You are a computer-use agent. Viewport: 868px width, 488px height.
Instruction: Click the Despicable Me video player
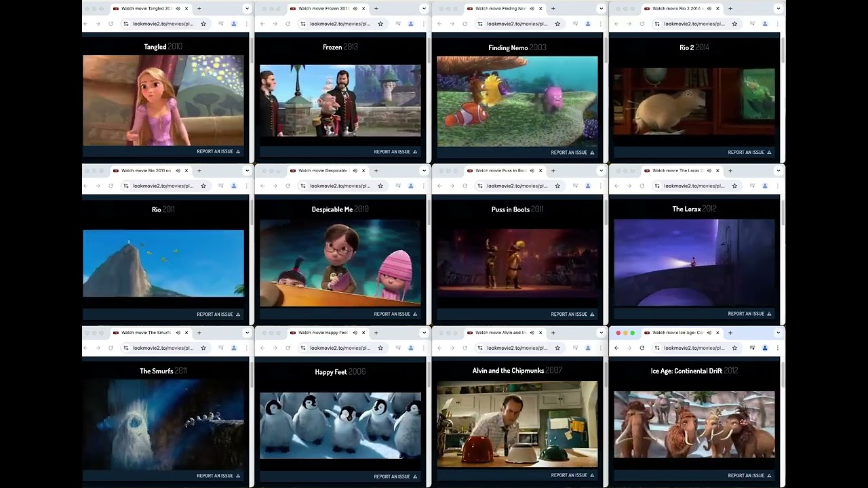pos(340,263)
